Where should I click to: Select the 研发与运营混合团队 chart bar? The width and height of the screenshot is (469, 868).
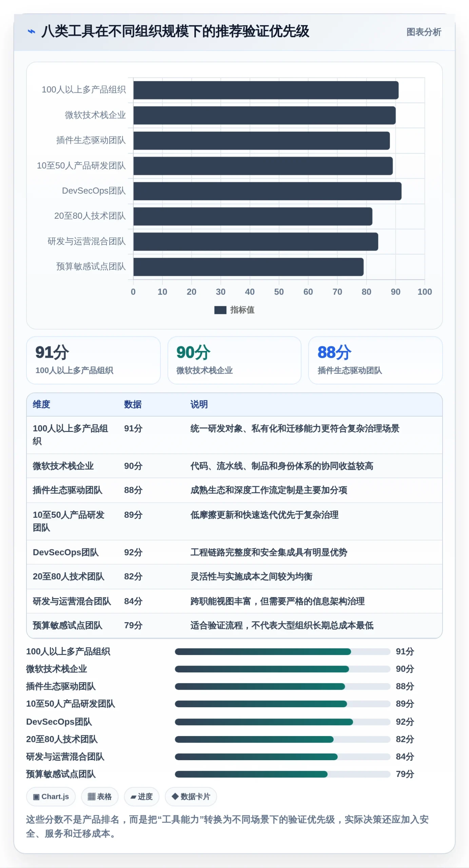256,242
